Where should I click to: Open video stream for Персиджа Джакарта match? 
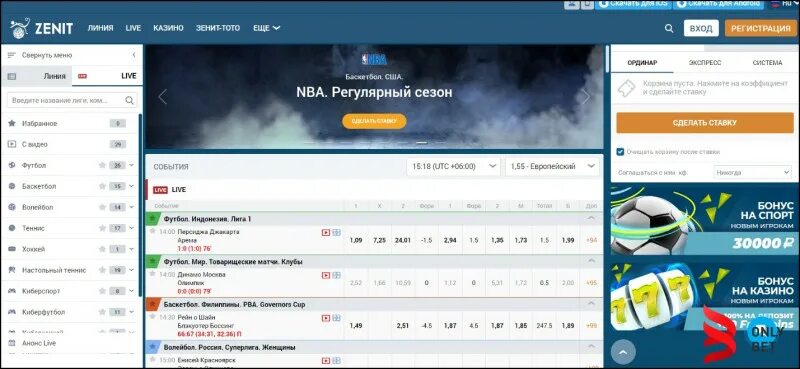(x=326, y=232)
